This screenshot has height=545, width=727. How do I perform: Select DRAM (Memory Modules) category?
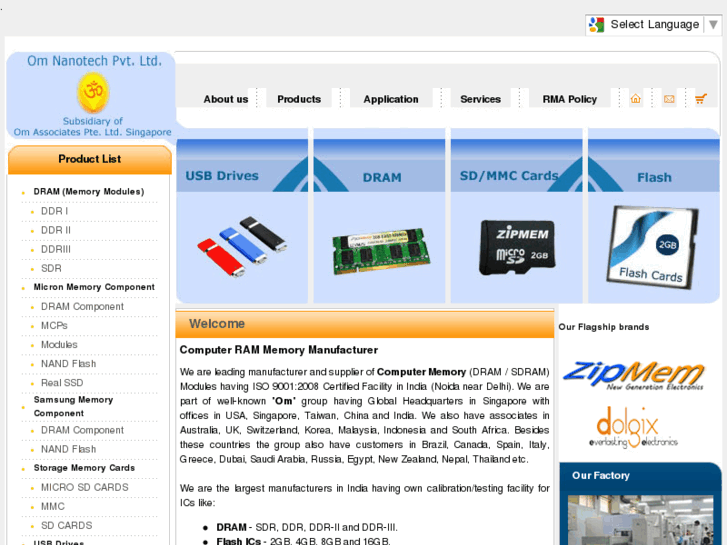coord(89,192)
